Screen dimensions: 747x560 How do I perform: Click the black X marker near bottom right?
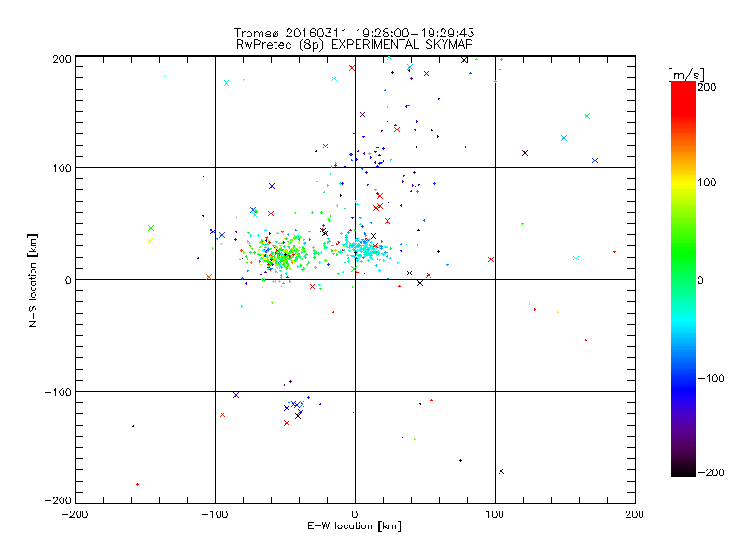pos(501,471)
